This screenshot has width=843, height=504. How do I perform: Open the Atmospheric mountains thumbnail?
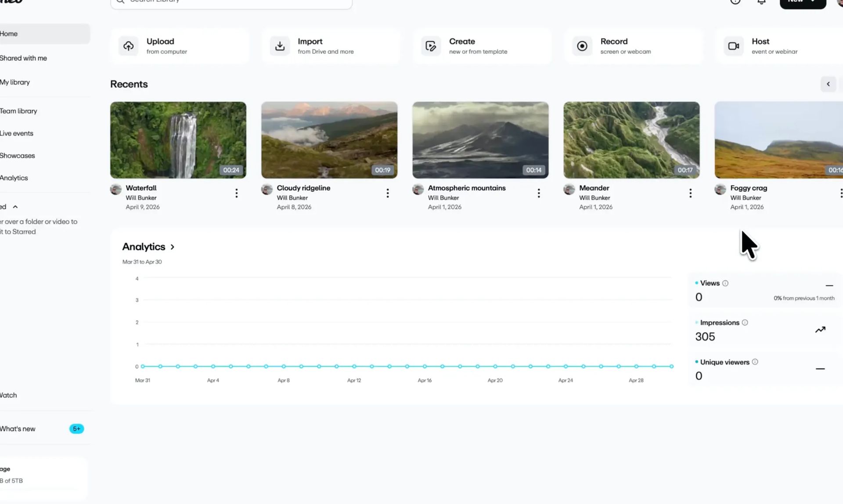(x=480, y=140)
